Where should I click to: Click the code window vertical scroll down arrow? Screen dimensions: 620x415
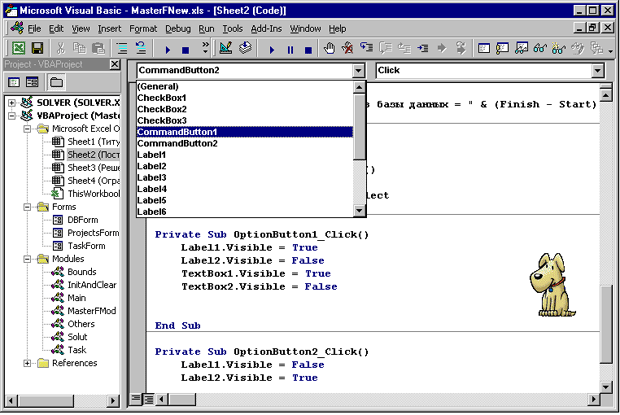(605, 387)
